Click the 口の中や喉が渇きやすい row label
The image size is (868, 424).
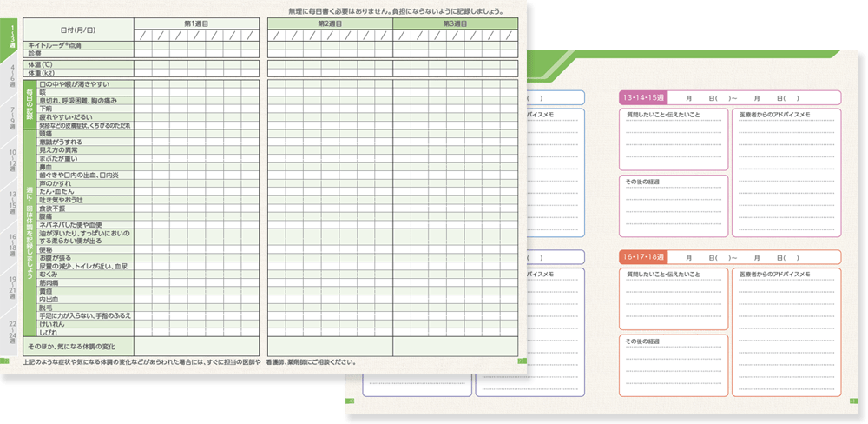coord(85,84)
